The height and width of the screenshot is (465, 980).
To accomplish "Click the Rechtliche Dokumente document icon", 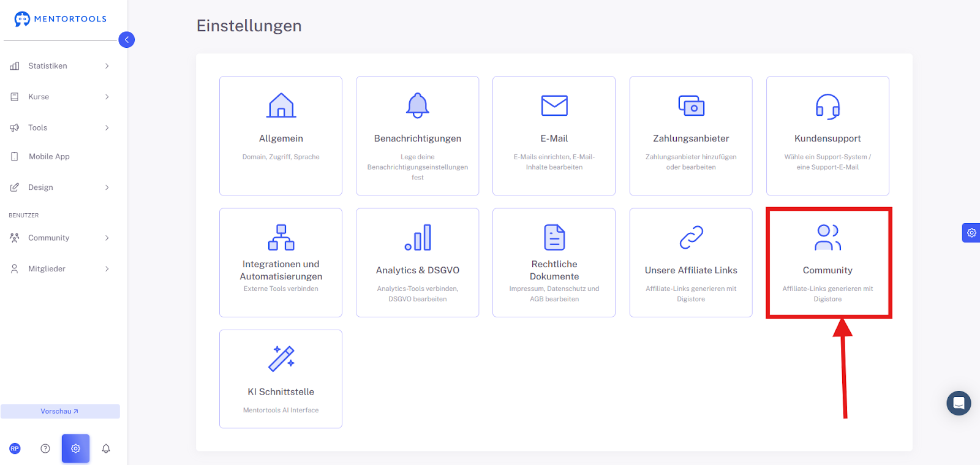I will pyautogui.click(x=554, y=237).
